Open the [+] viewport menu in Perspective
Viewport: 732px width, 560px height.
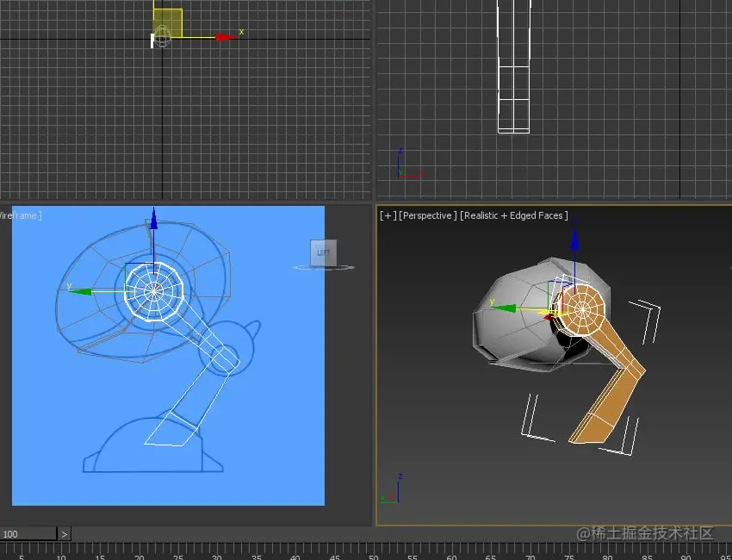[x=388, y=215]
